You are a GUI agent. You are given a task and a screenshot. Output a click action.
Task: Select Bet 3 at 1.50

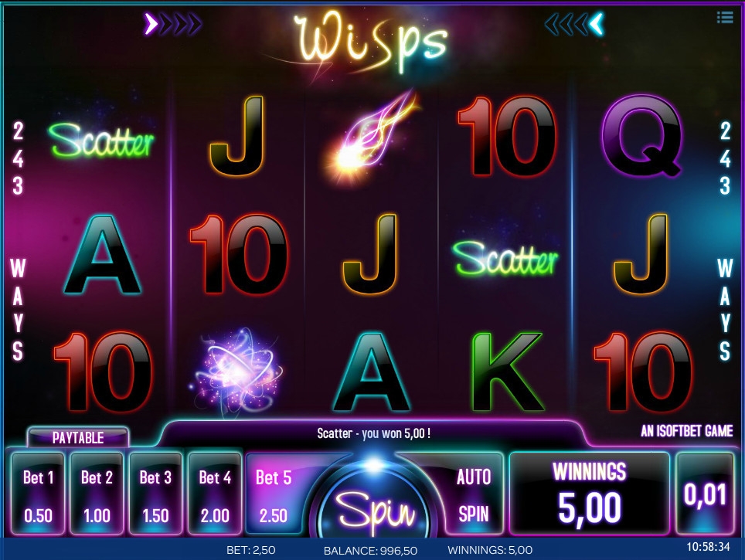(156, 494)
